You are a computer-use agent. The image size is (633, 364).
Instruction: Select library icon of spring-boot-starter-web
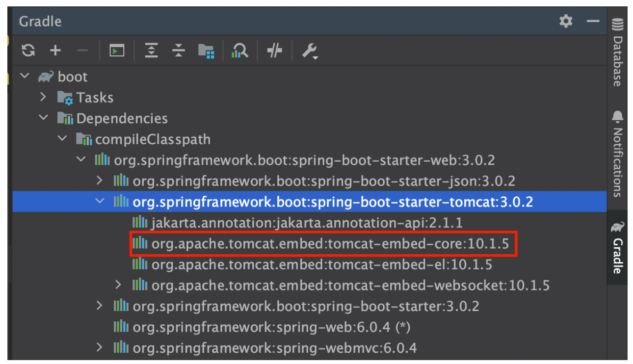(102, 160)
